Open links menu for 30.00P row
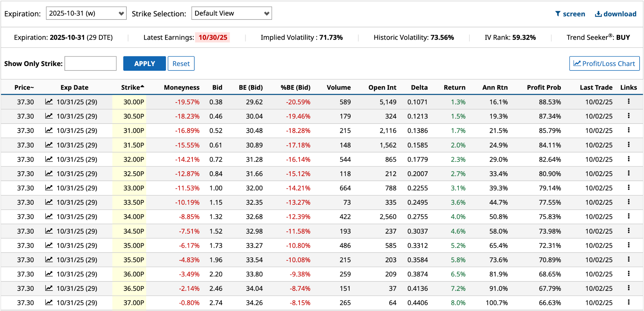 pyautogui.click(x=628, y=101)
